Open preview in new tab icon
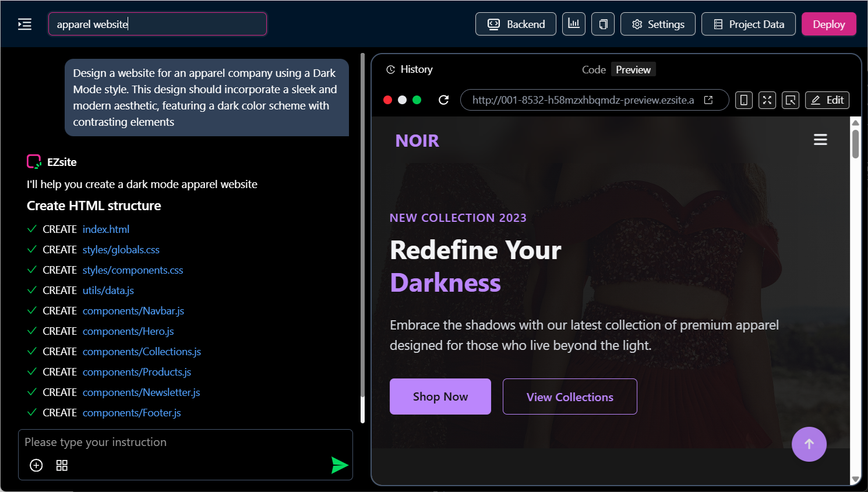868x492 pixels. click(708, 100)
